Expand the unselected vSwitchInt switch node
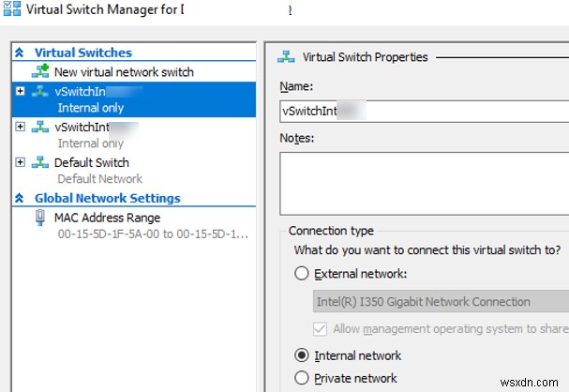This screenshot has height=392, width=569. coord(21,127)
